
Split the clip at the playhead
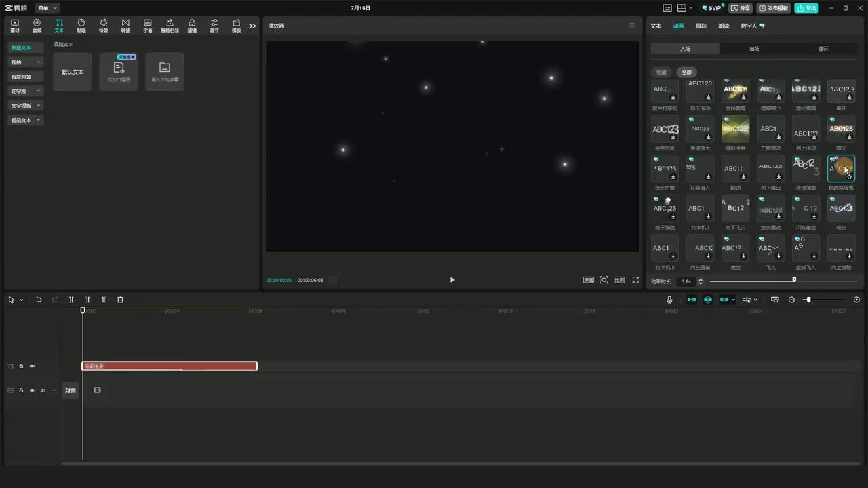coord(71,300)
